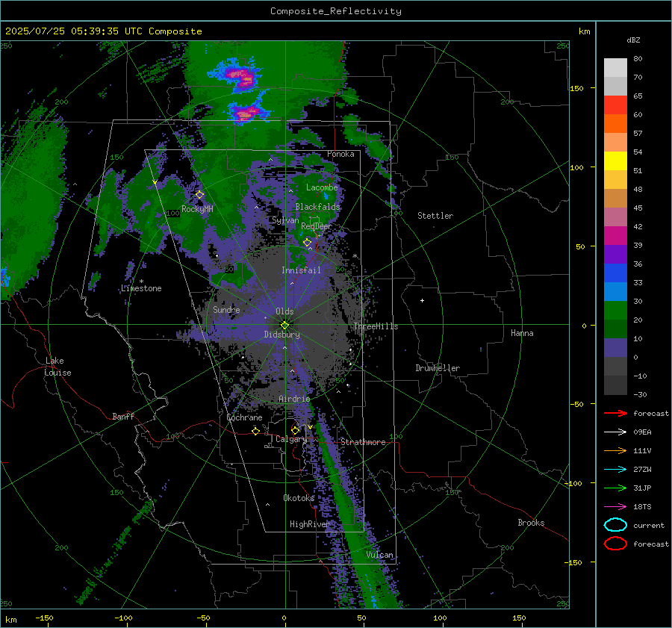Click the yellow diamond marker above Calgary

point(295,430)
